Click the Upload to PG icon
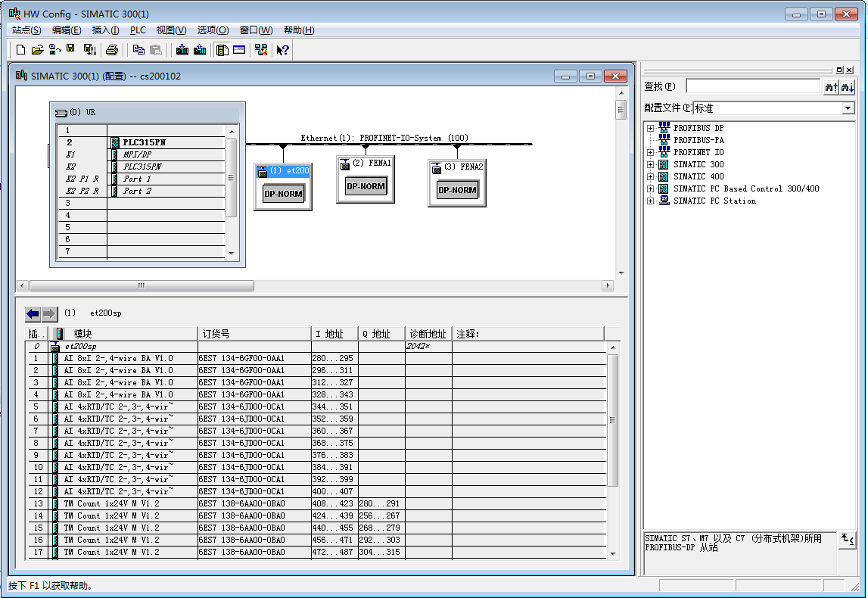The image size is (868, 598). (200, 50)
